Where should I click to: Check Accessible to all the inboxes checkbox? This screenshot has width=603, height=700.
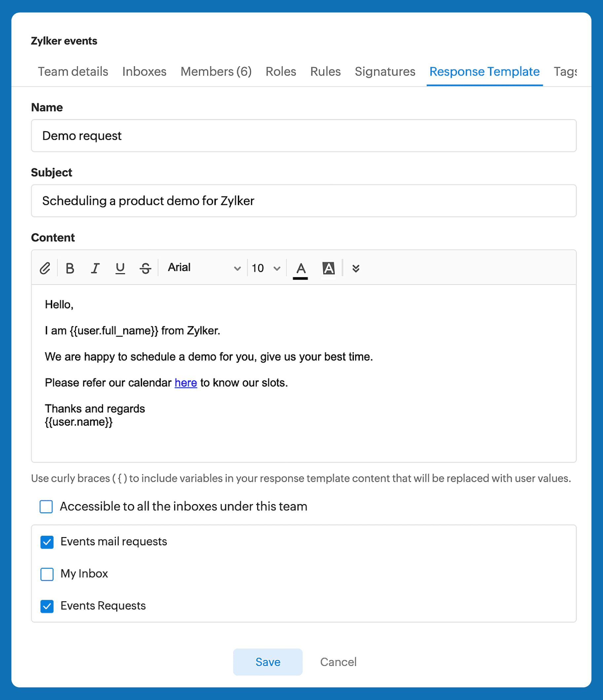[x=46, y=507]
